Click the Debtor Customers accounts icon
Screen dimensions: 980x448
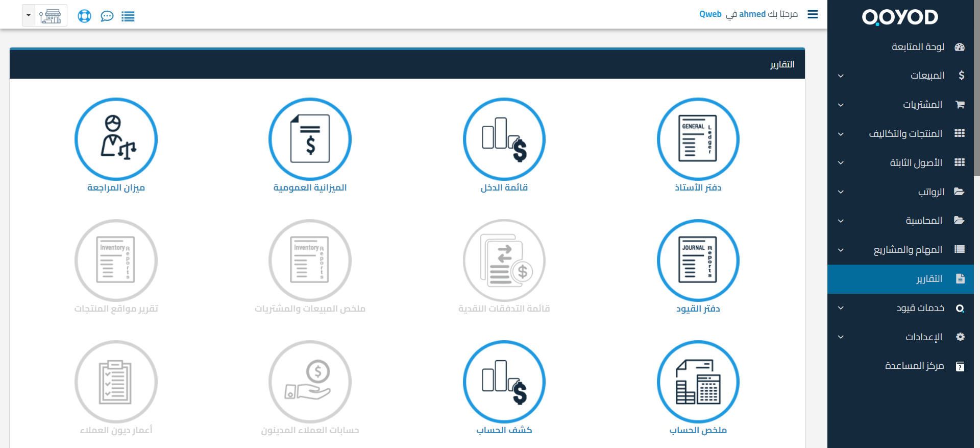(x=310, y=382)
